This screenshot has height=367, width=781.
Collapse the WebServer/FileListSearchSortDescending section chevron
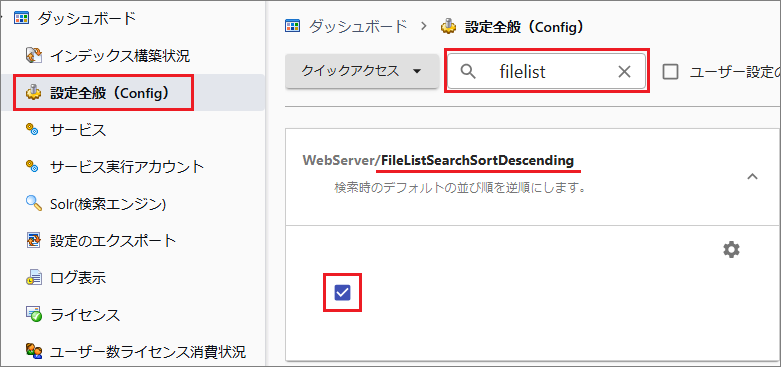(753, 176)
